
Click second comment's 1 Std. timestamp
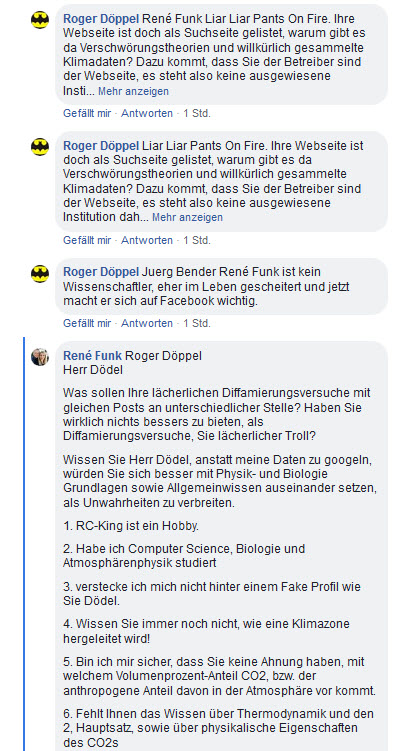coord(196,240)
